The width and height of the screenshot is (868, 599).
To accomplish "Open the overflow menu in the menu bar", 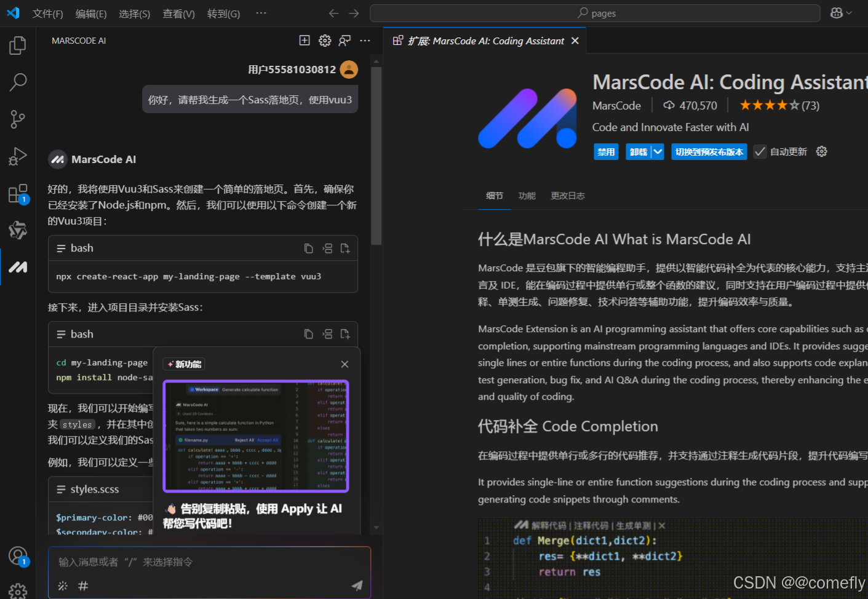I will 261,13.
